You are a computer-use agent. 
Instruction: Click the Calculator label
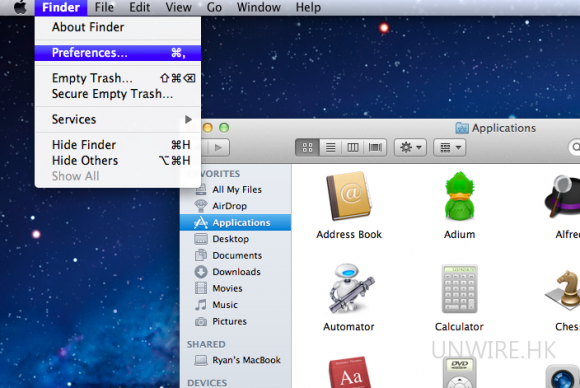(459, 327)
